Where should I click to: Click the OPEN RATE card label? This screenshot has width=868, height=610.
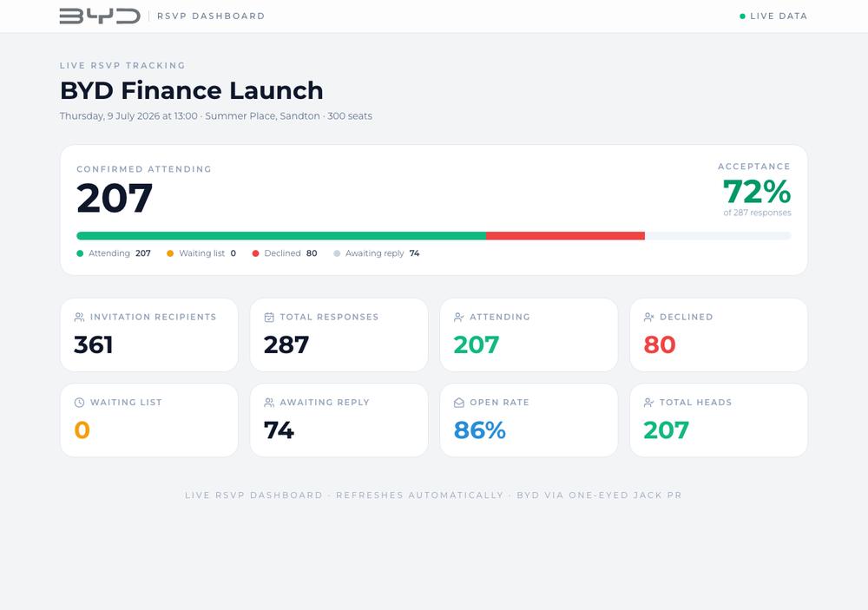(x=499, y=403)
